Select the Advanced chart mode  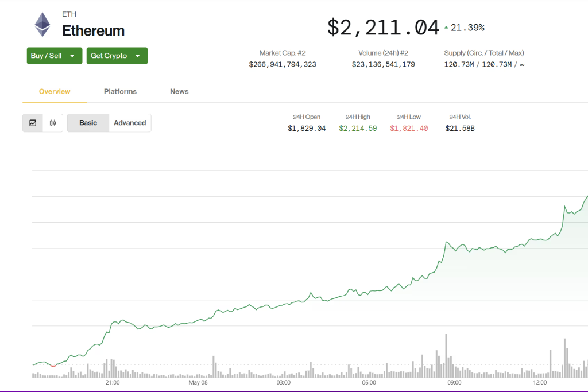(x=130, y=123)
